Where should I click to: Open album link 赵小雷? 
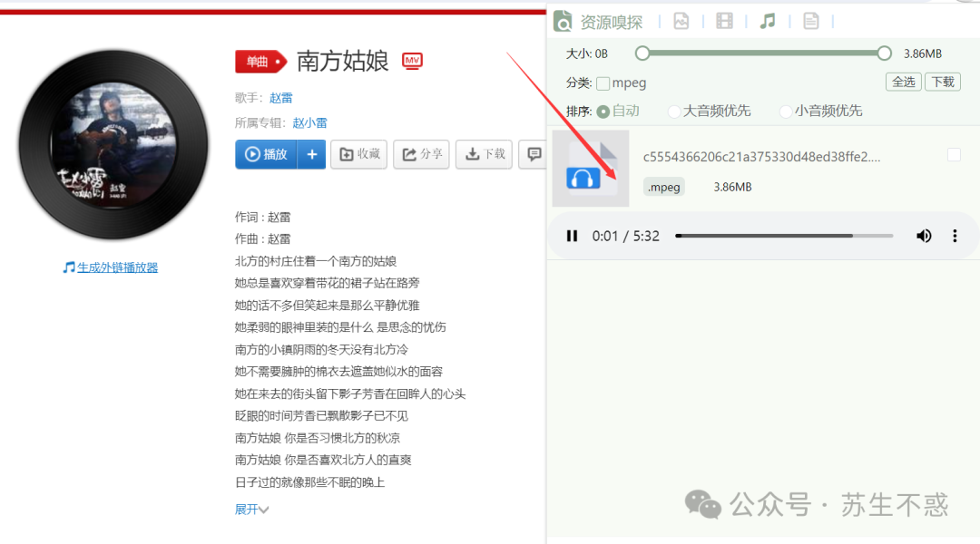(309, 123)
